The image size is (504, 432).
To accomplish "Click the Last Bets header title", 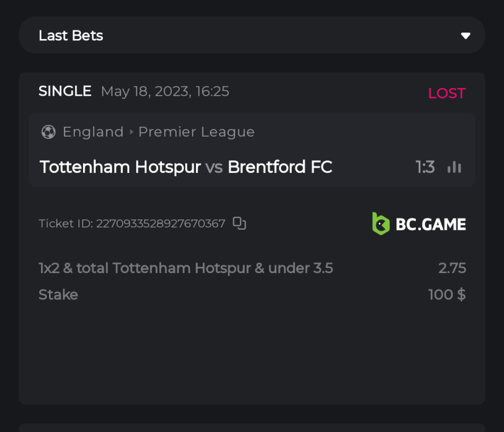I will (x=71, y=36).
